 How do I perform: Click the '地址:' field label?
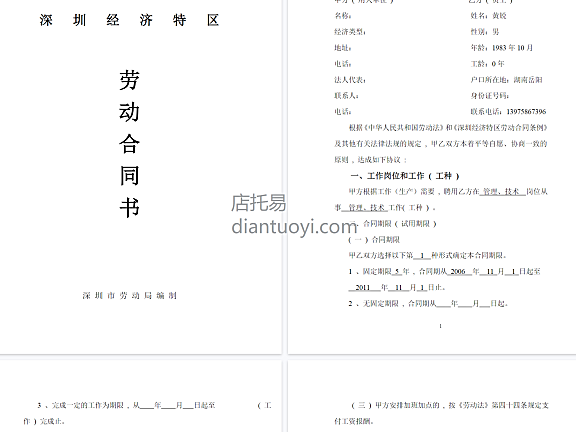click(343, 48)
